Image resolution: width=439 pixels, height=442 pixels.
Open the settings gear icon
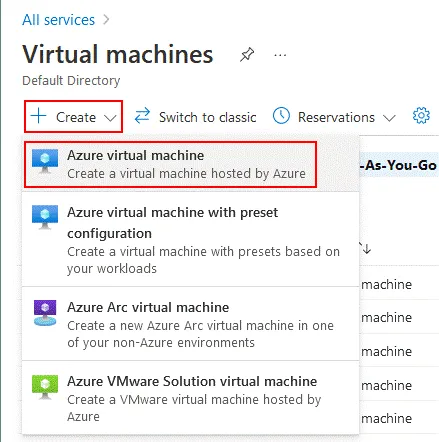[x=421, y=116]
